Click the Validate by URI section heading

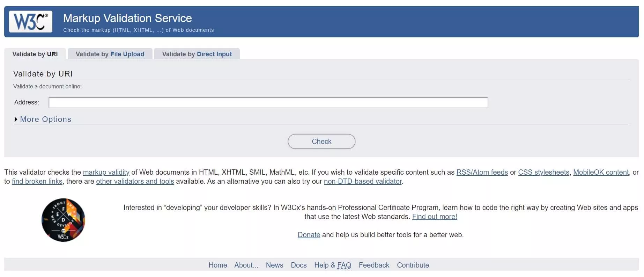(x=43, y=74)
